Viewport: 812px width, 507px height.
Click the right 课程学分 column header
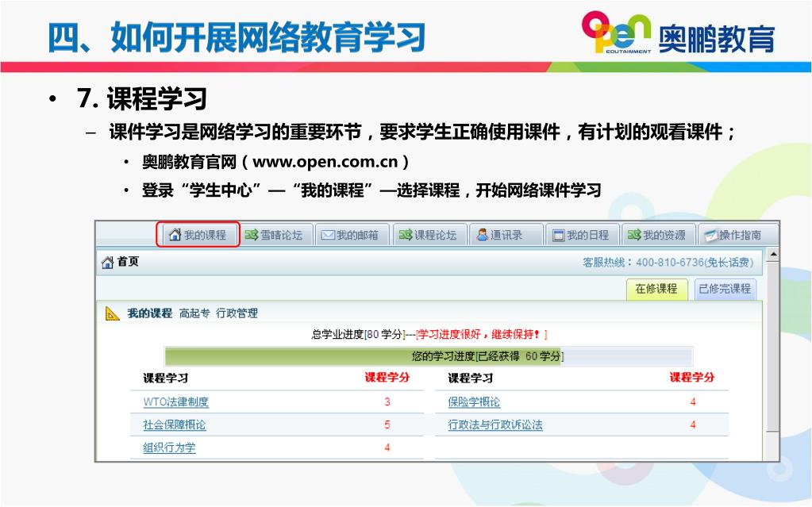(692, 378)
